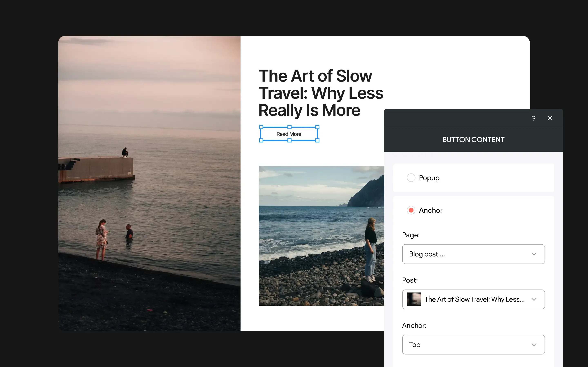This screenshot has width=588, height=367.
Task: Click the chevron arrow in Anchor dropdown
Action: [534, 345]
